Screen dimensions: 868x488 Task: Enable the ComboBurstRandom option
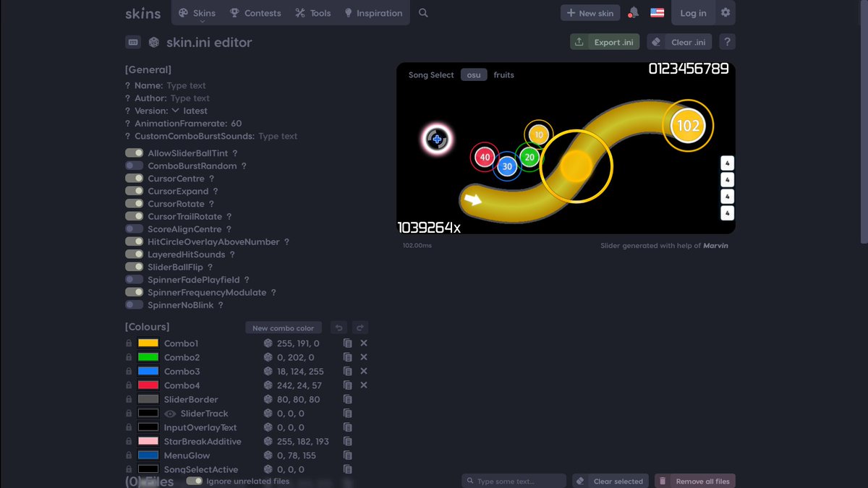click(134, 165)
